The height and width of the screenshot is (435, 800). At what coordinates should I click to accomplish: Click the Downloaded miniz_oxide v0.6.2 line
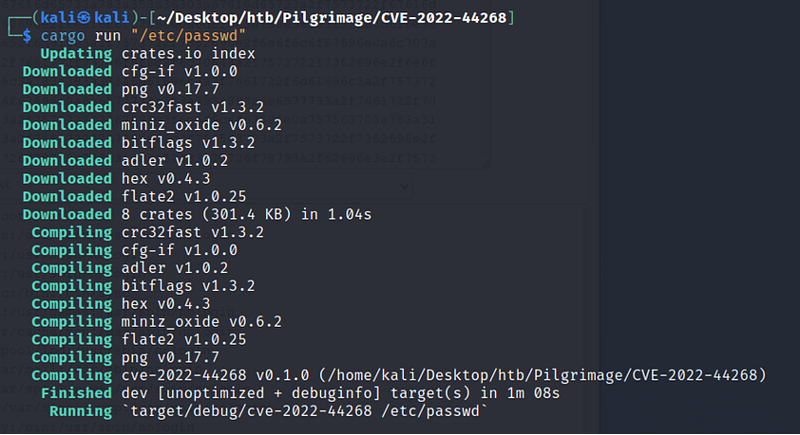[152, 125]
